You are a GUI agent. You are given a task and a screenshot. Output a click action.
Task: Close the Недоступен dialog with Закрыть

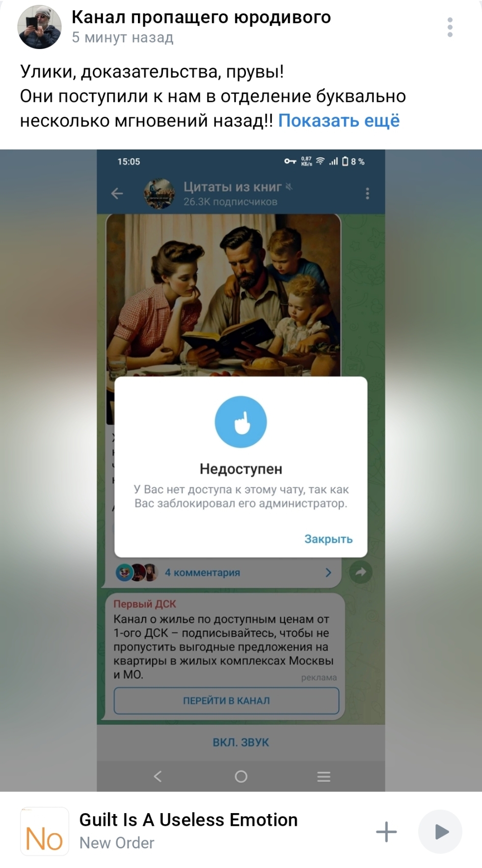click(x=328, y=539)
